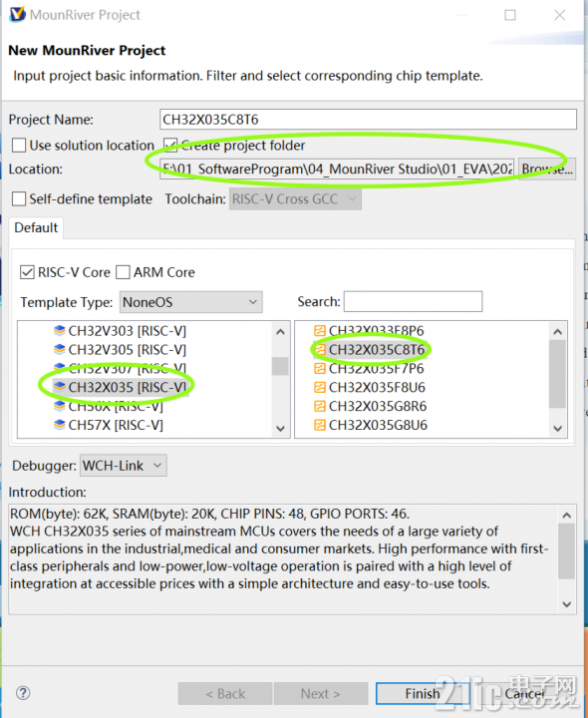Click the Browse button for location
588x718 pixels.
pyautogui.click(x=547, y=169)
